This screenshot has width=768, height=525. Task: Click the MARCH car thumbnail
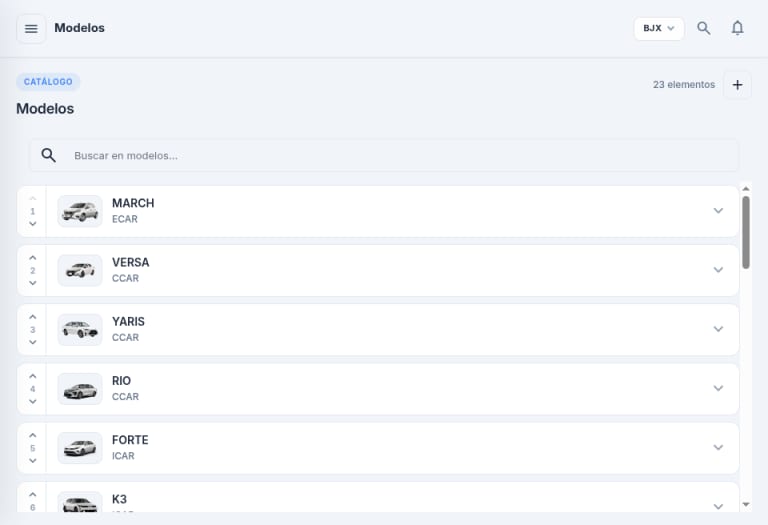coord(80,211)
